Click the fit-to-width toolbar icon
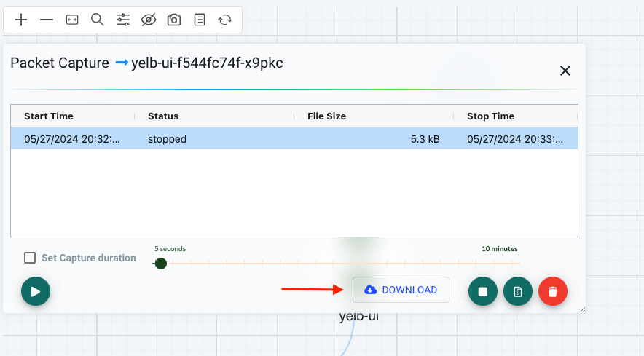Viewport: 644px width, 356px height. 72,20
